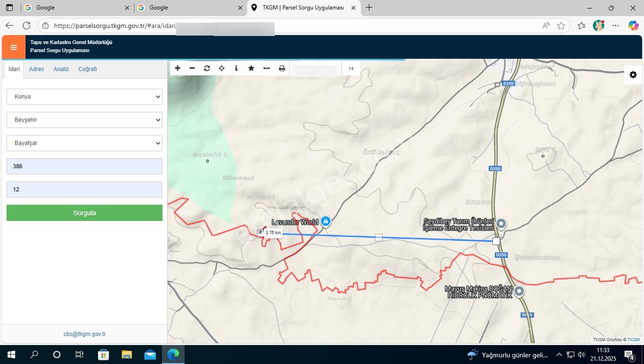Open map settings gear icon

[633, 74]
